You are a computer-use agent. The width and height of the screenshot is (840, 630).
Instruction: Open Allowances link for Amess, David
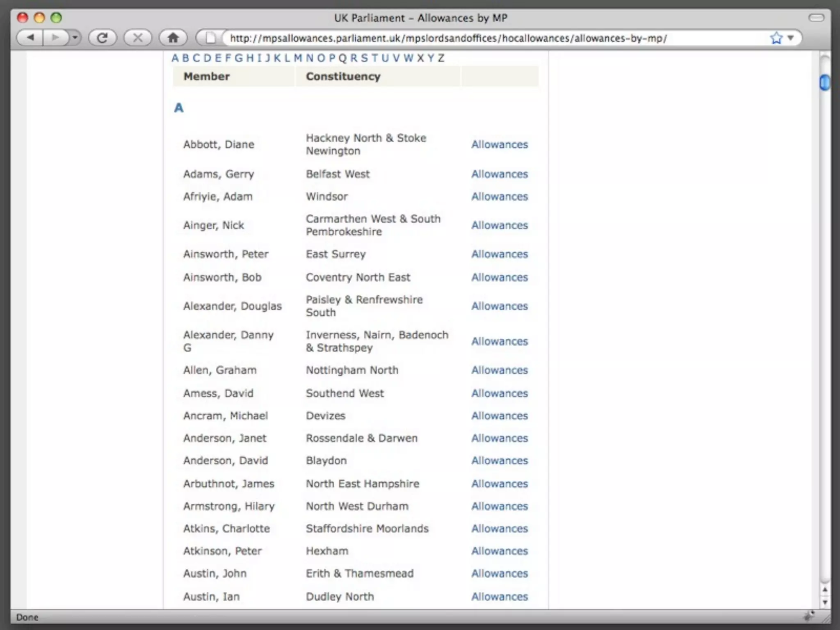[x=499, y=393]
